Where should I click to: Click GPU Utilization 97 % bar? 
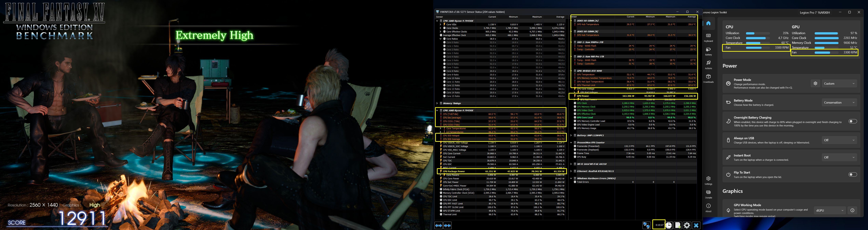[826, 33]
